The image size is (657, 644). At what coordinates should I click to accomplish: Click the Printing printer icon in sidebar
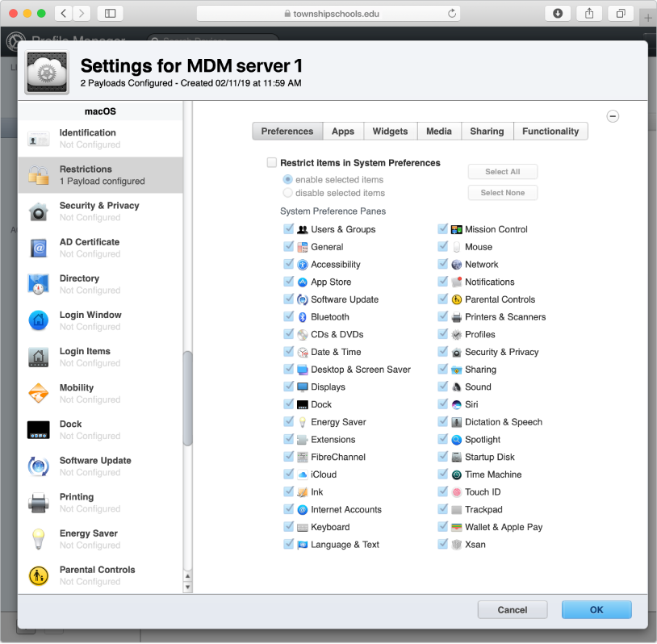[38, 504]
